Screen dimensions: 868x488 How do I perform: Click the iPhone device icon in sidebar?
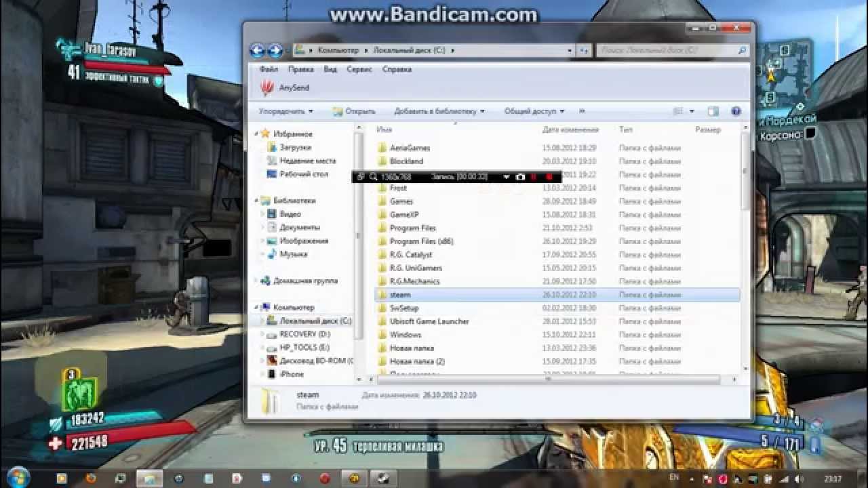coord(272,374)
